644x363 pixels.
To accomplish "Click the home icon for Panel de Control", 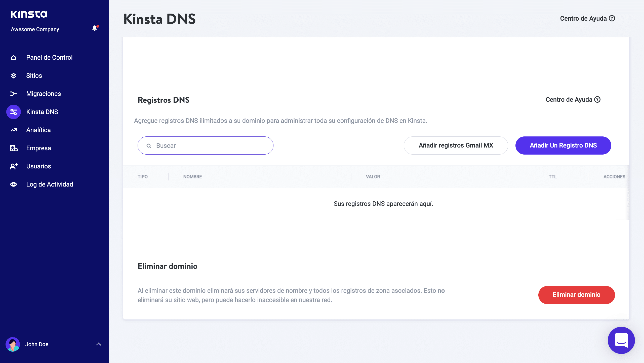I will click(14, 58).
